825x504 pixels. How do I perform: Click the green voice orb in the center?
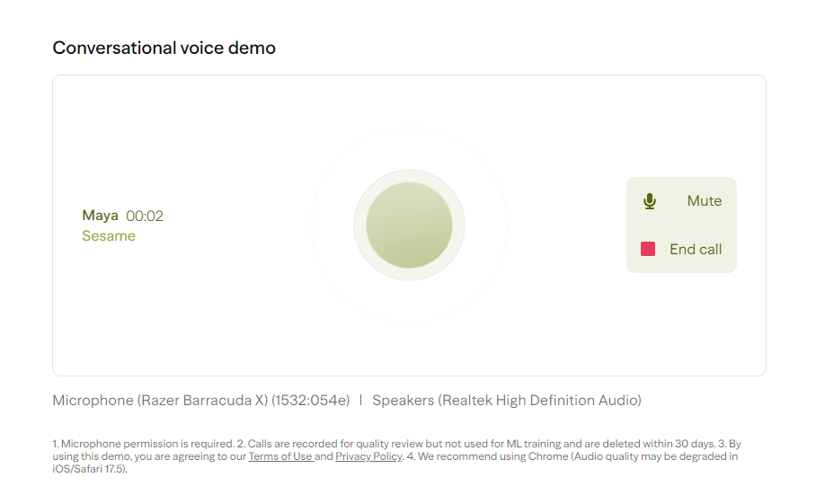click(409, 225)
